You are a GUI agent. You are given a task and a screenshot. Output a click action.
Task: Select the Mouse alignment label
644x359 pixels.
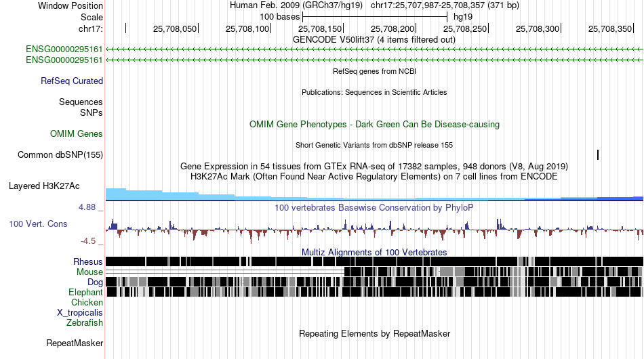point(89,272)
